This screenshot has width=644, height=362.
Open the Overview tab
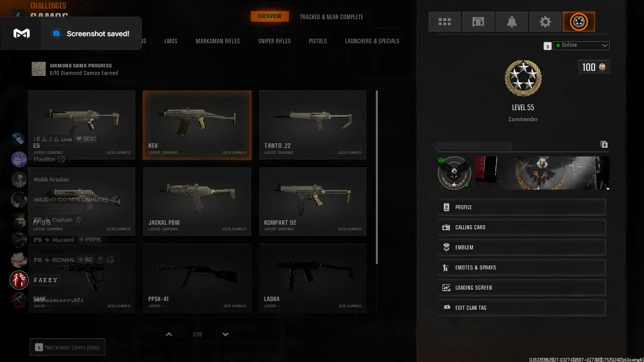270,17
